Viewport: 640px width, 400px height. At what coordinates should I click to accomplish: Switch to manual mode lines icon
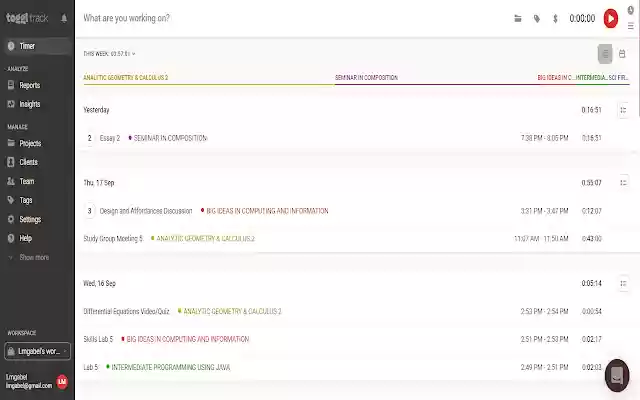631,26
